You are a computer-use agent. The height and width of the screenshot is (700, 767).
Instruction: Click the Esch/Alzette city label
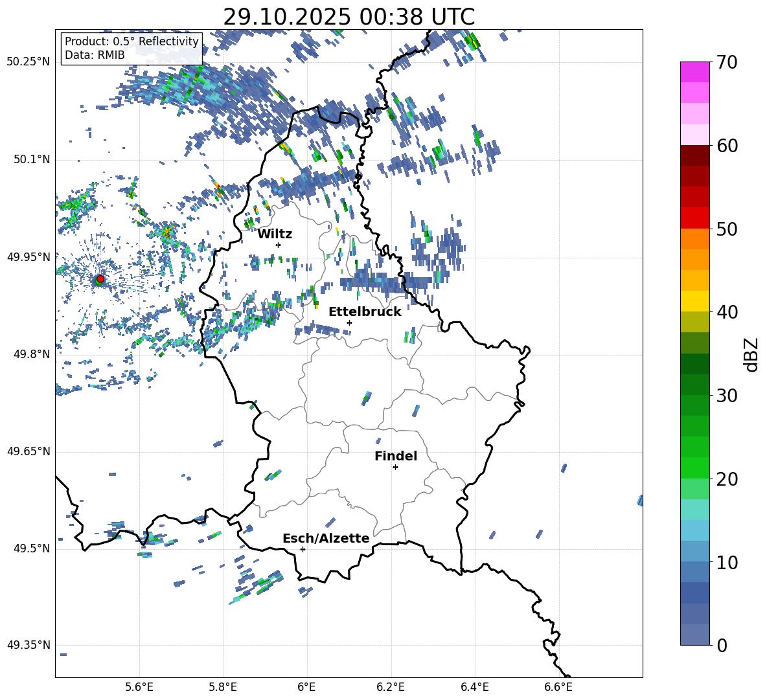(x=326, y=538)
